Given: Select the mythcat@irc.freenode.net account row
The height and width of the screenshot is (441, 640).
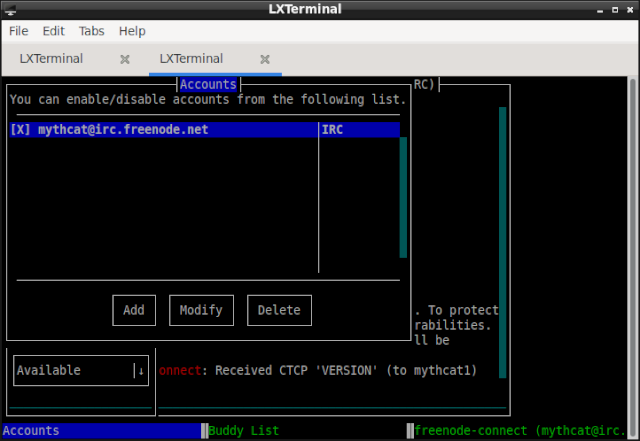Looking at the screenshot, I should pos(204,130).
